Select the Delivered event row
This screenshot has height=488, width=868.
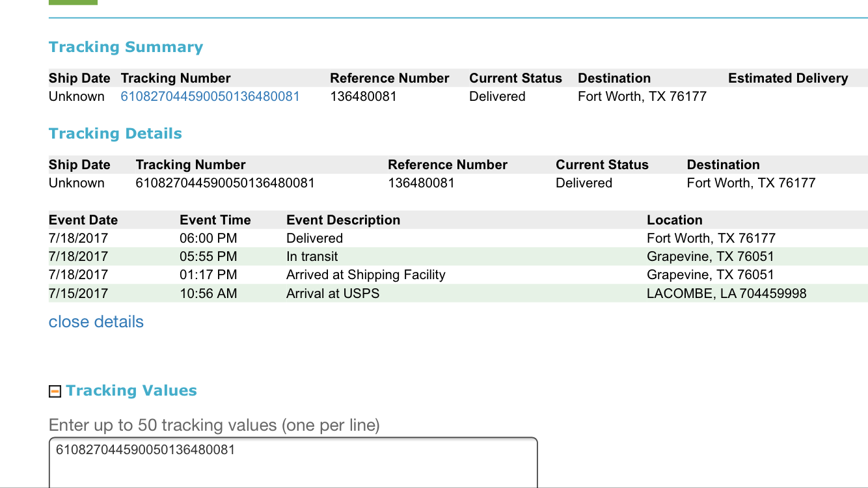point(458,238)
